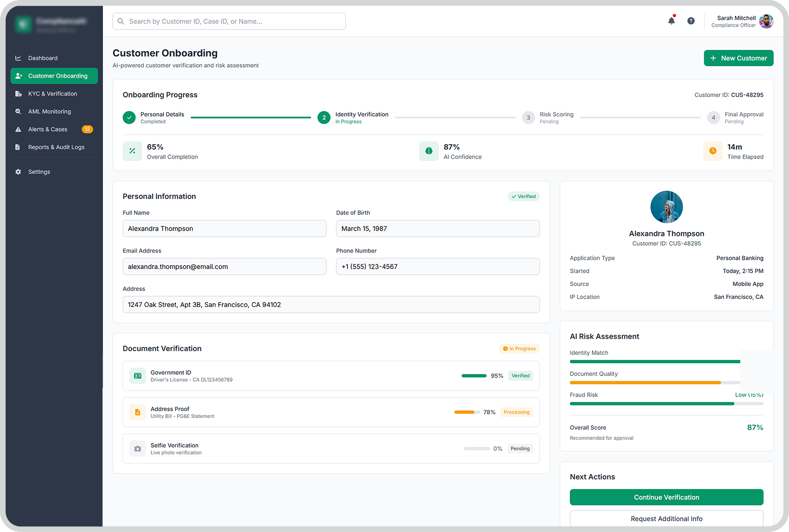Click the AML Monitoring search icon
Screen dimensions: 789x532
tap(18, 111)
